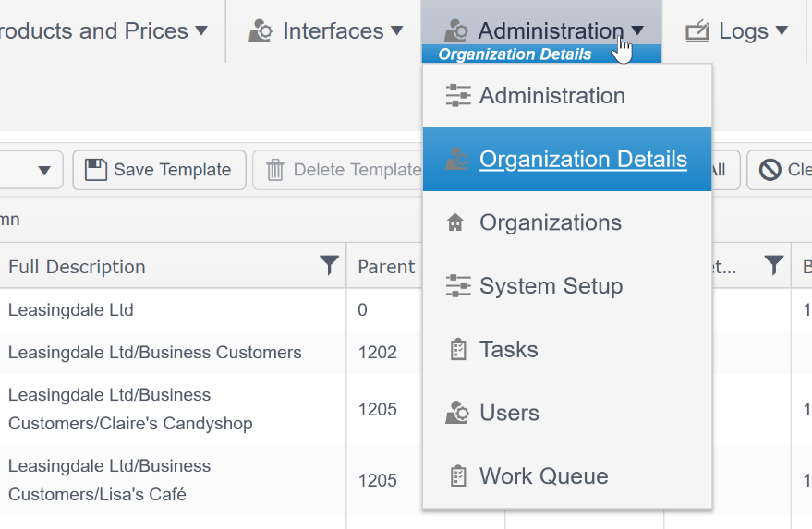
Task: Click the filter icon on the truncated column right of menu
Action: [x=774, y=266]
